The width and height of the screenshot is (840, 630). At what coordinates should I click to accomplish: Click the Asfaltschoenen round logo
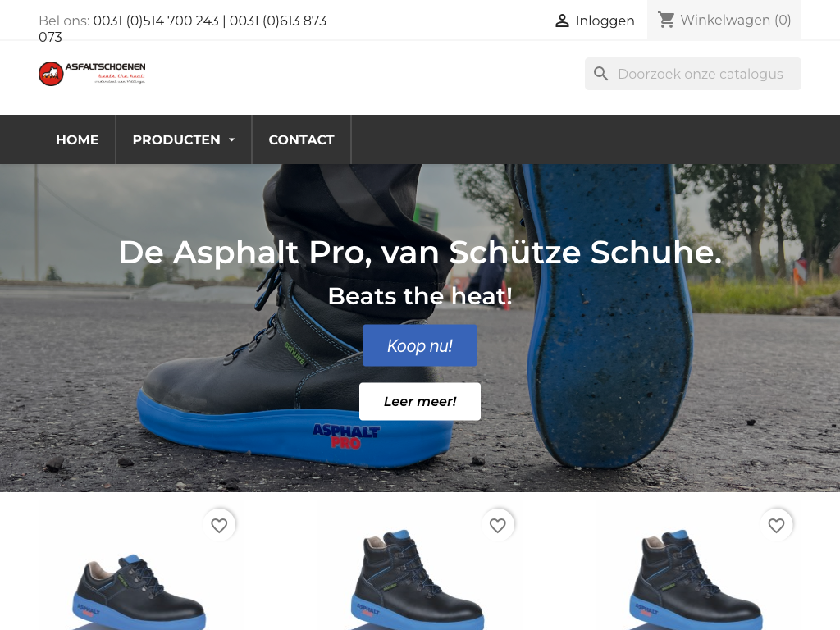51,73
